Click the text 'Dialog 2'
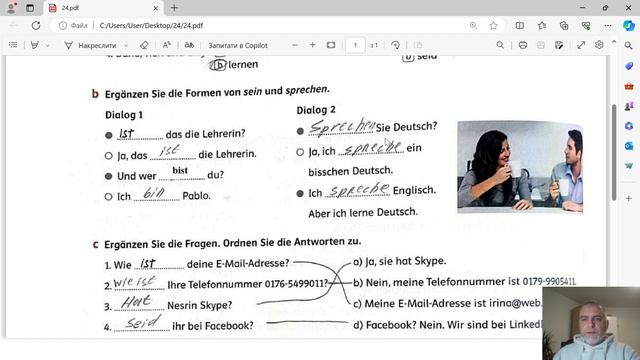 point(316,110)
